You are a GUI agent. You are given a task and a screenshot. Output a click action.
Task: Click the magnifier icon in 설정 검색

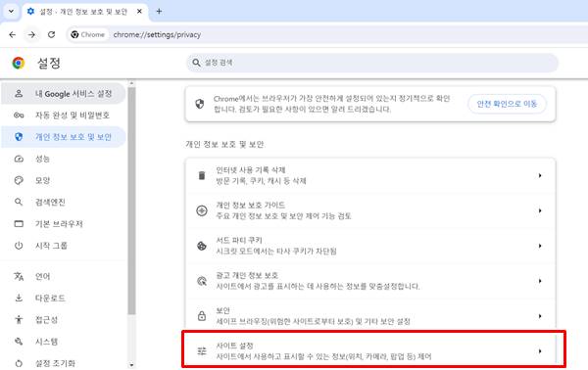(x=196, y=63)
